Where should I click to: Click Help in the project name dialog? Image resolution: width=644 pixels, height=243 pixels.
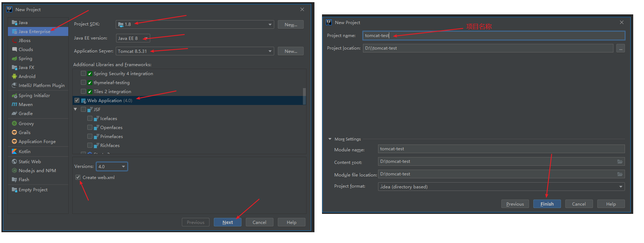(611, 204)
